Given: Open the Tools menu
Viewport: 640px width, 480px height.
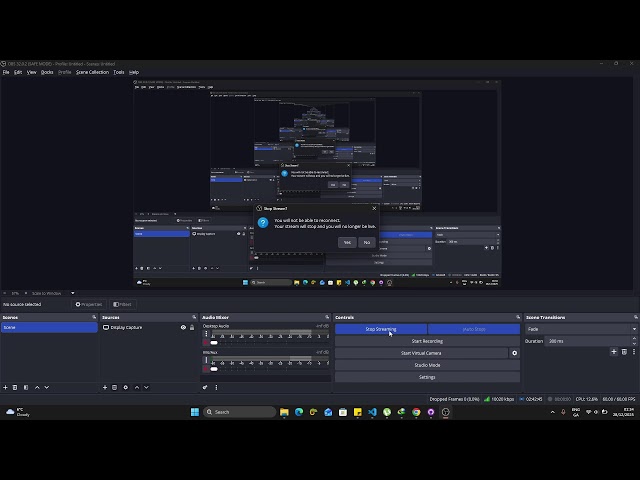Looking at the screenshot, I should tap(119, 72).
